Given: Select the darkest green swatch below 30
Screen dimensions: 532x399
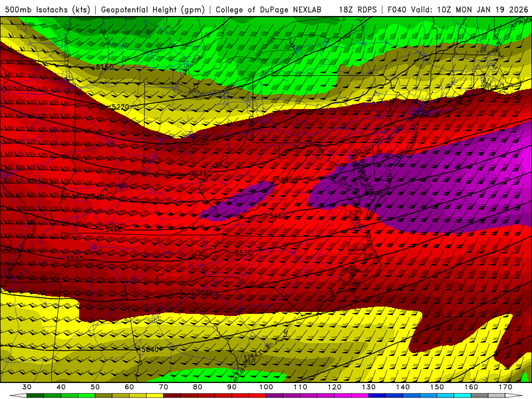Looking at the screenshot, I should pos(35,396).
